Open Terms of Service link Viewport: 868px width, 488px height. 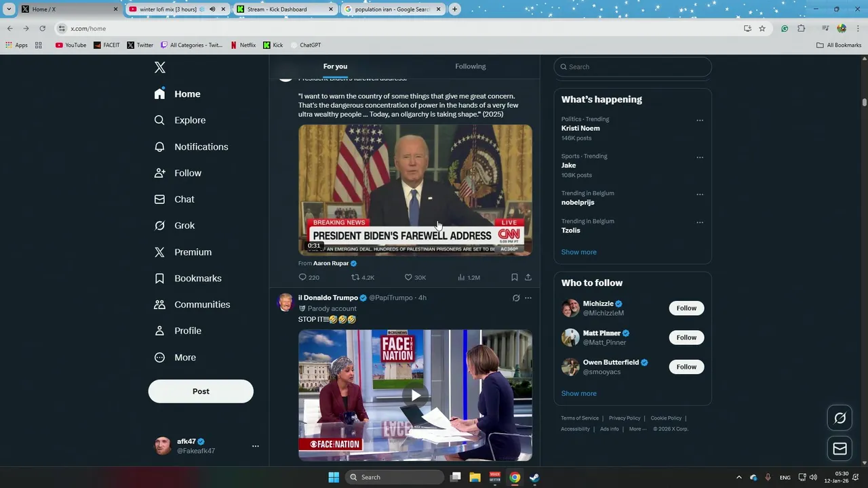coord(580,418)
